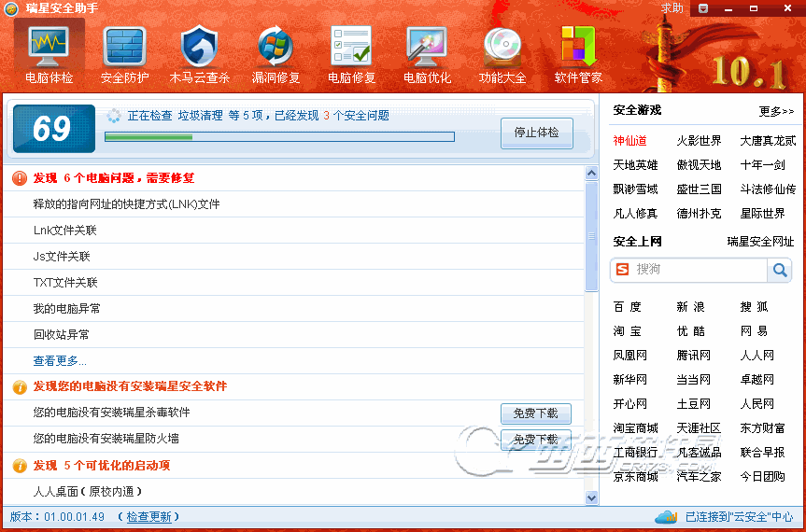This screenshot has height=532, width=806.
Task: Click the red alert icon beside 发现 6 个电脑问题
Action: coord(20,178)
